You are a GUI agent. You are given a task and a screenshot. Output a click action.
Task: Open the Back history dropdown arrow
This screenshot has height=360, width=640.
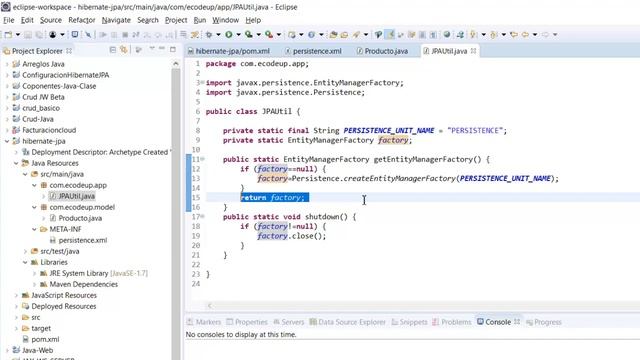point(535,35)
